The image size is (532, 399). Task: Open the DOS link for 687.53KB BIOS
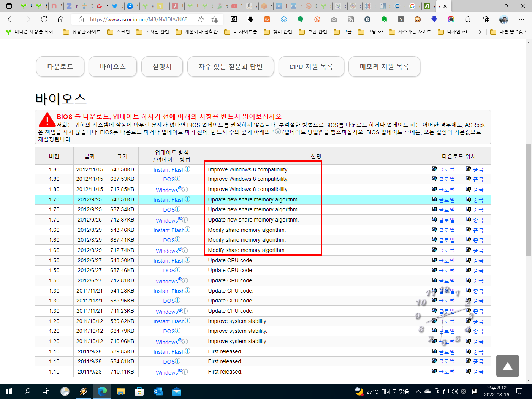click(169, 179)
